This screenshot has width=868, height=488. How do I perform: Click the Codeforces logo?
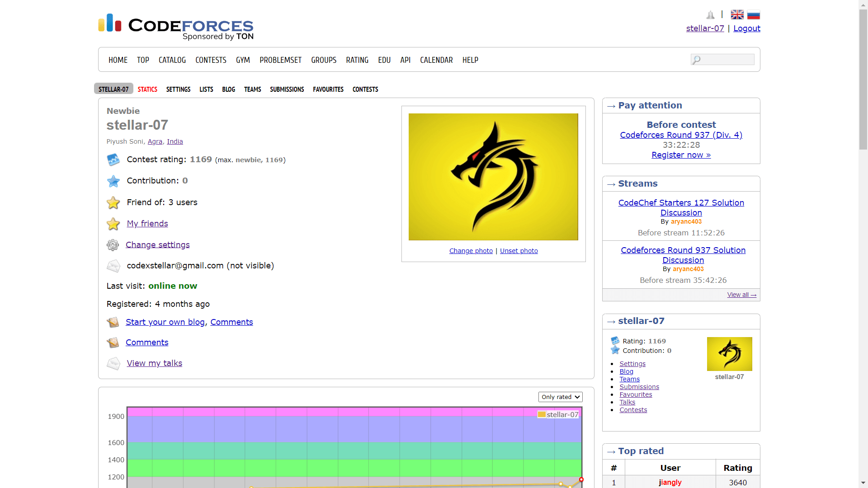point(176,26)
